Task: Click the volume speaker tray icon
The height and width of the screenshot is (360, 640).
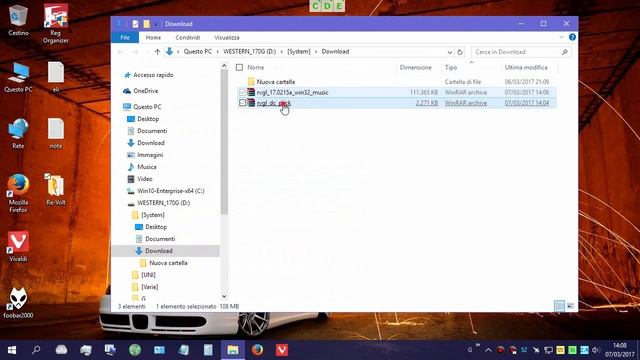Action: (596, 350)
